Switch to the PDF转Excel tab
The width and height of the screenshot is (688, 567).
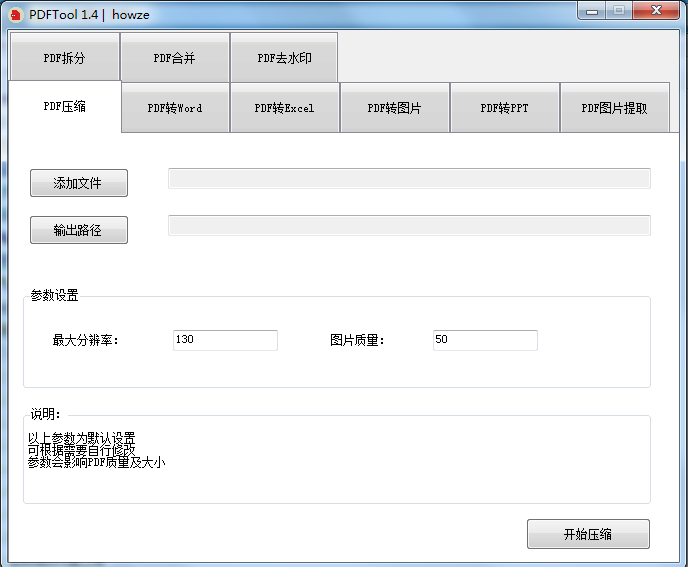coord(285,108)
